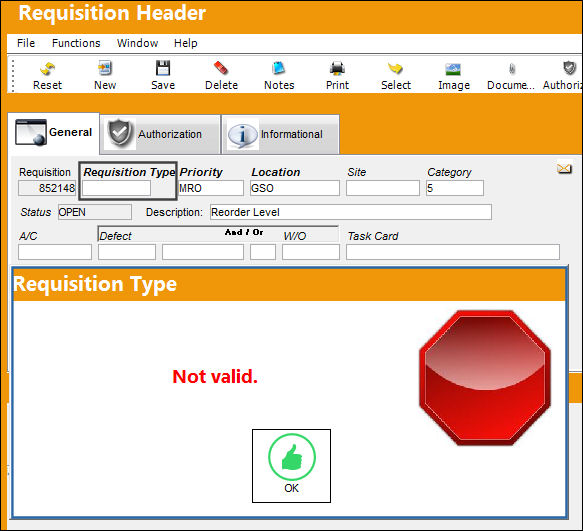This screenshot has height=531, width=583.
Task: Click the Location field label
Action: (276, 172)
